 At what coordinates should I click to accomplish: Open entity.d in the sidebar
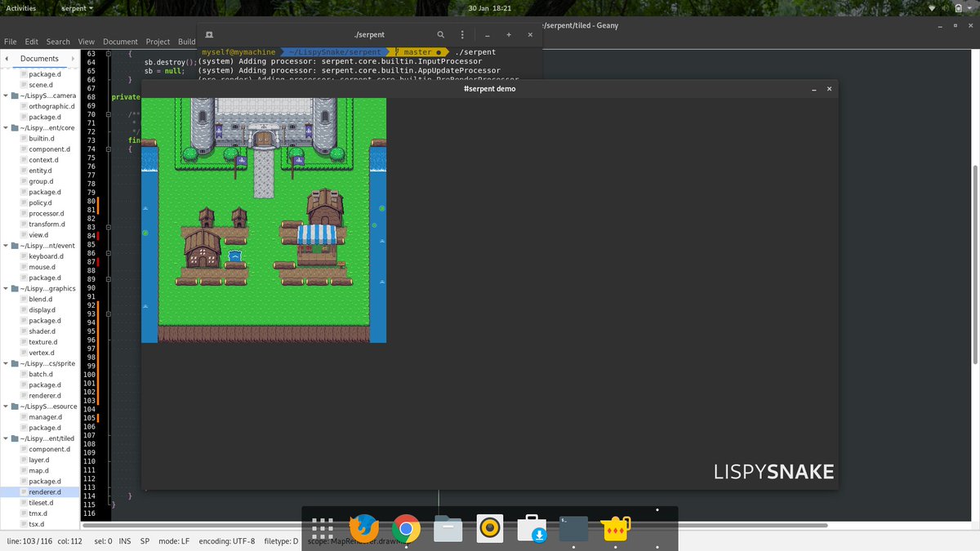tap(40, 171)
